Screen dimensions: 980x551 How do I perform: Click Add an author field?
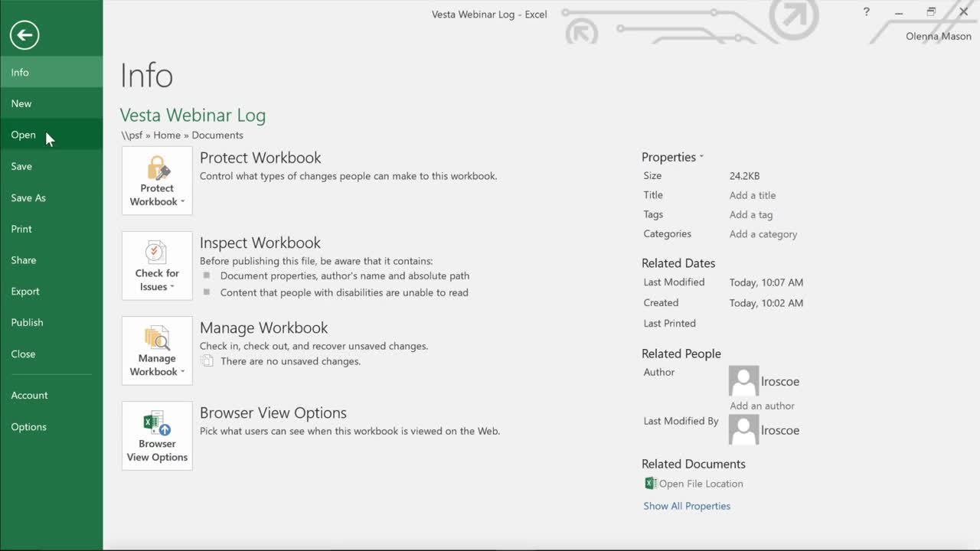coord(762,406)
